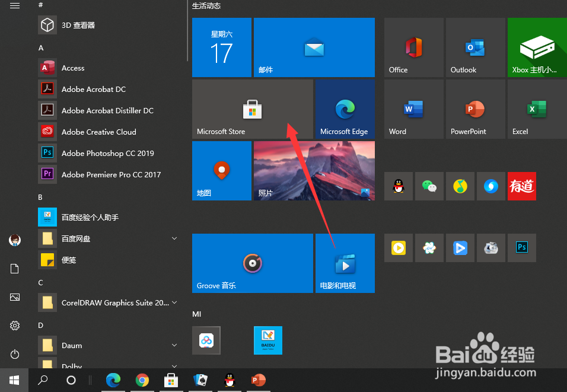567x392 pixels.
Task: Open the blue BAIDU tile under MI
Action: click(268, 340)
